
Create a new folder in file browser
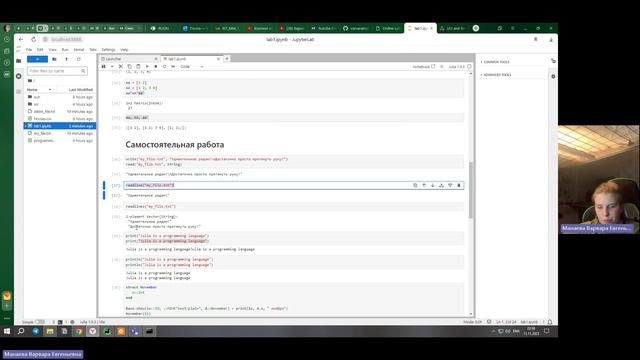[54, 59]
